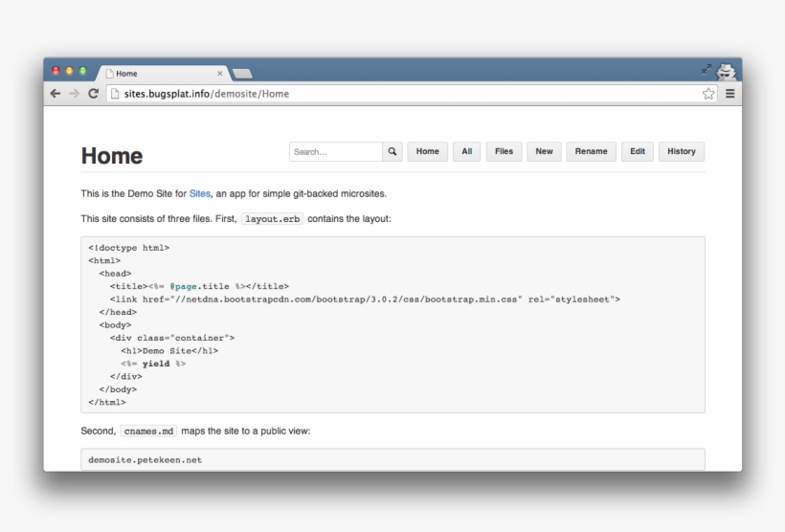This screenshot has width=785, height=532.
Task: Open the Files button
Action: coord(505,151)
